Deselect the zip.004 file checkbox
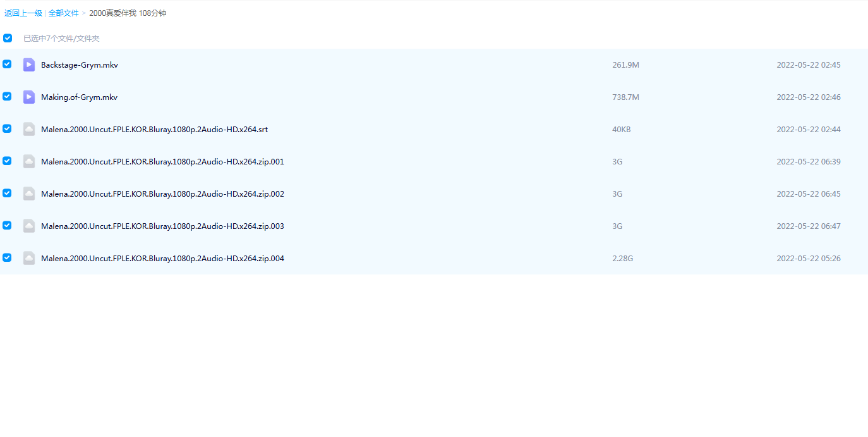The height and width of the screenshot is (437, 868). click(x=7, y=257)
